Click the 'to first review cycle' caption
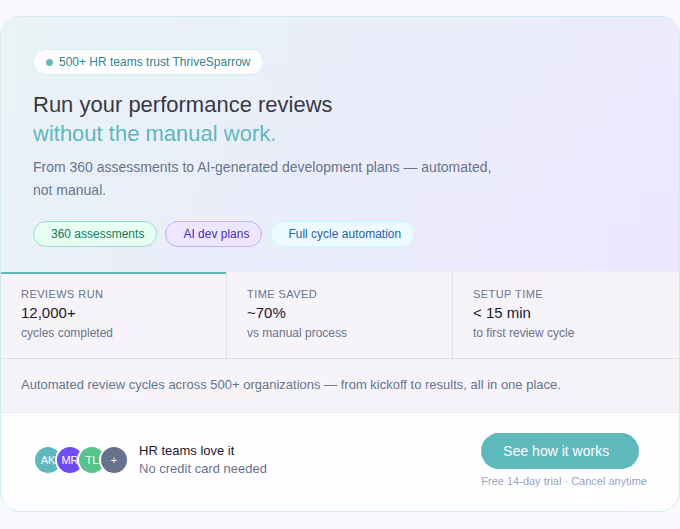The height and width of the screenshot is (529, 680). tap(523, 333)
